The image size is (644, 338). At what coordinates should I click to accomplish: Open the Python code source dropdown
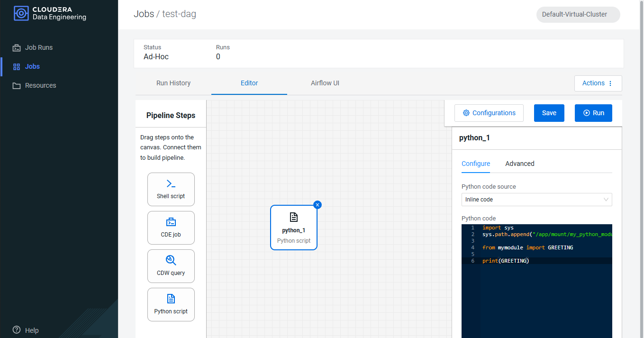(x=536, y=200)
